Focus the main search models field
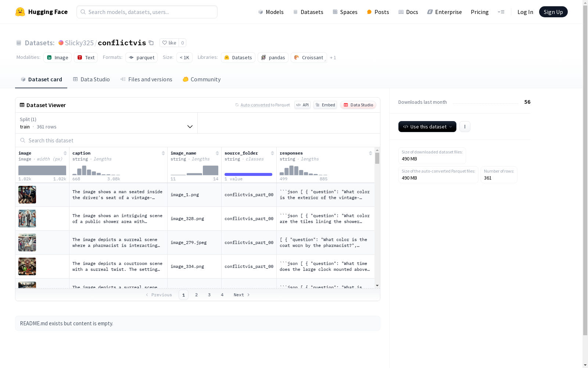 click(147, 12)
